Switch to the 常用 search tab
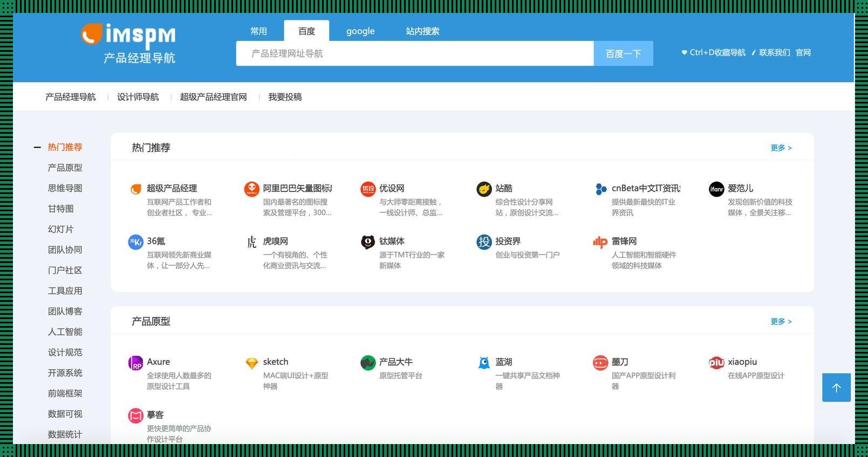 [x=258, y=31]
